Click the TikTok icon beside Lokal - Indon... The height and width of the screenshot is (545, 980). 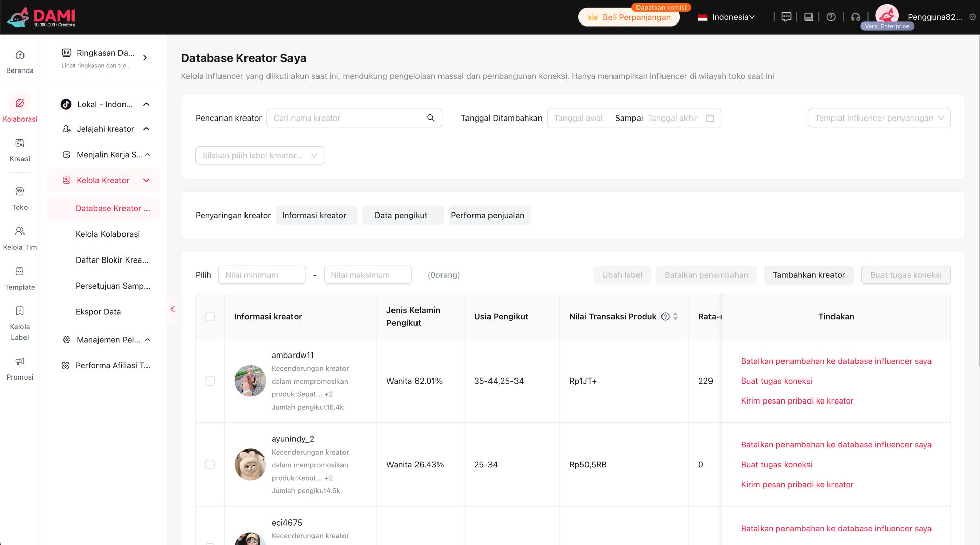point(66,104)
